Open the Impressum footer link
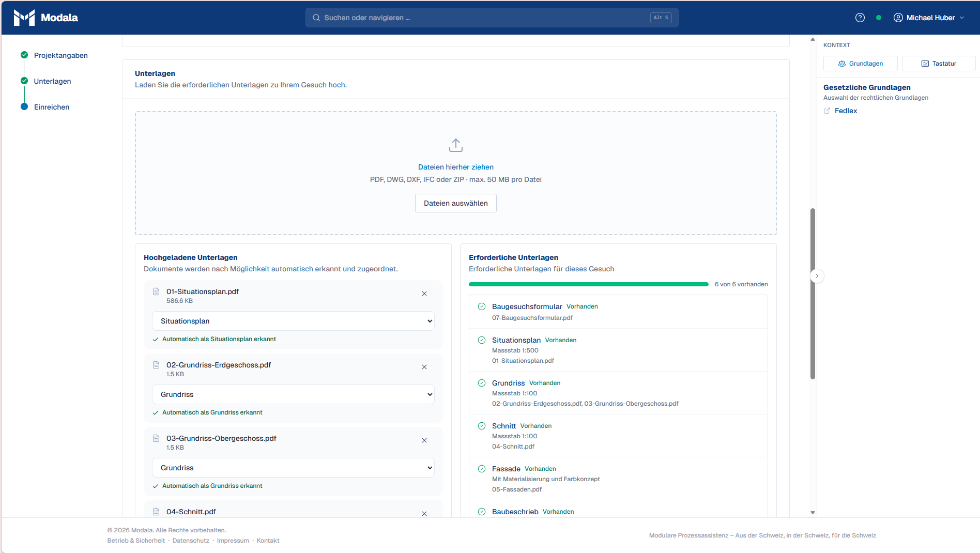980x553 pixels. coord(233,541)
